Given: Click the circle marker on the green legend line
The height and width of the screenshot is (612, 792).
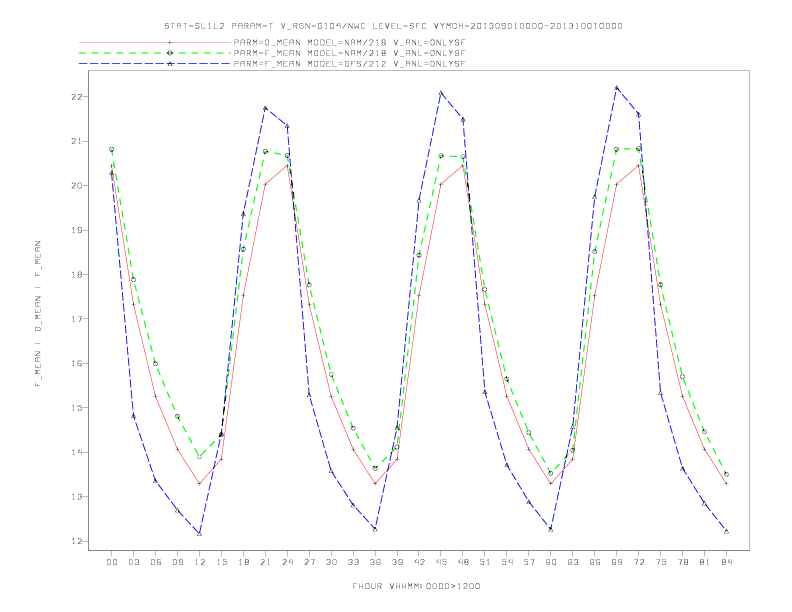Looking at the screenshot, I should click(x=170, y=53).
